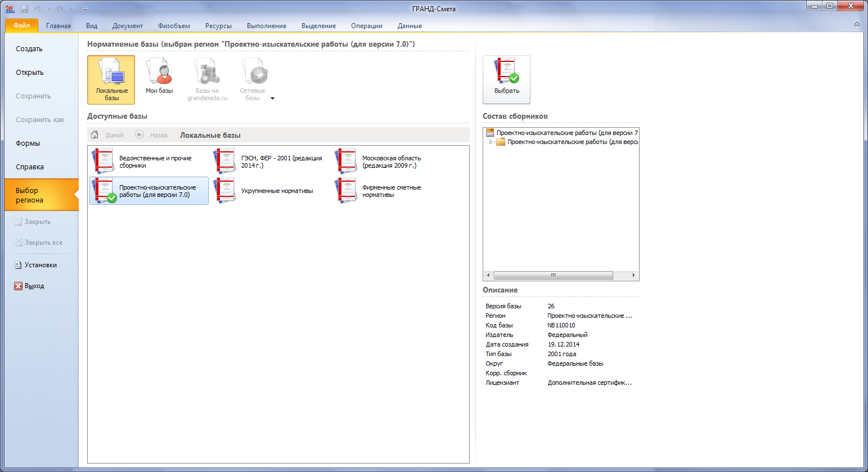Click the Локальные базы icon

[x=111, y=79]
